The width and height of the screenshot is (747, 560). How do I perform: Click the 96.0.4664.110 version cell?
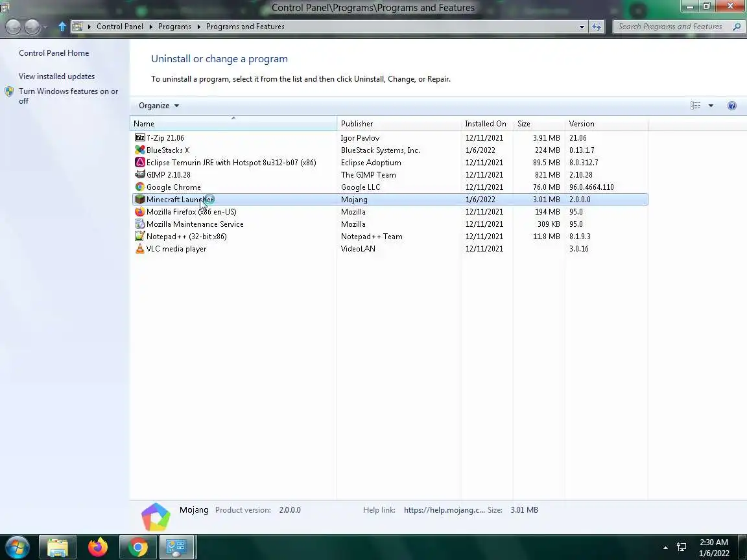(591, 187)
